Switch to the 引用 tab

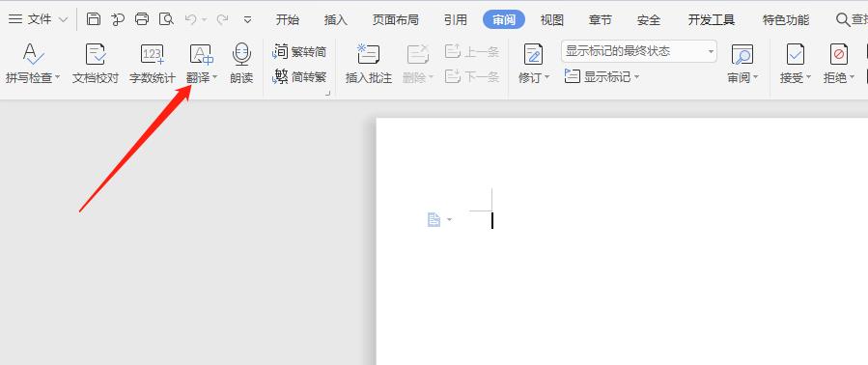click(456, 20)
